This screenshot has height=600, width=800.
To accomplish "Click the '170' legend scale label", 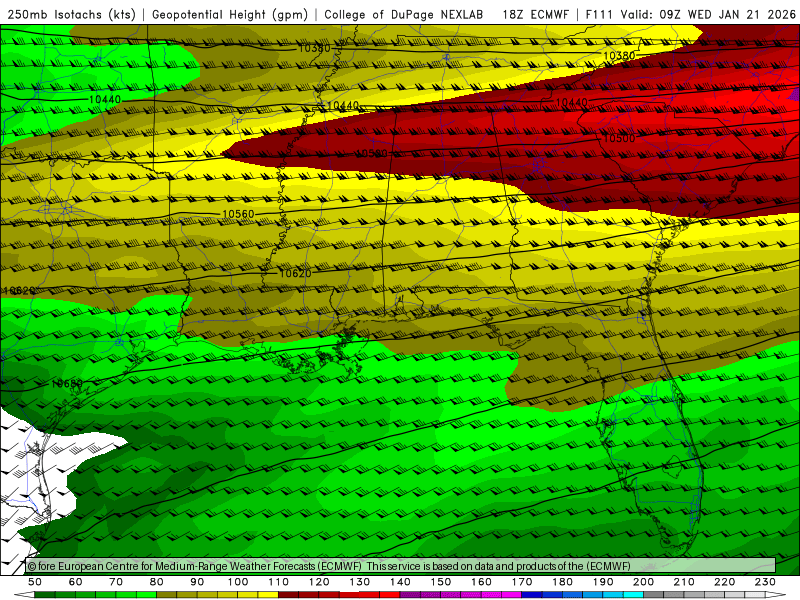I will pos(522,582).
